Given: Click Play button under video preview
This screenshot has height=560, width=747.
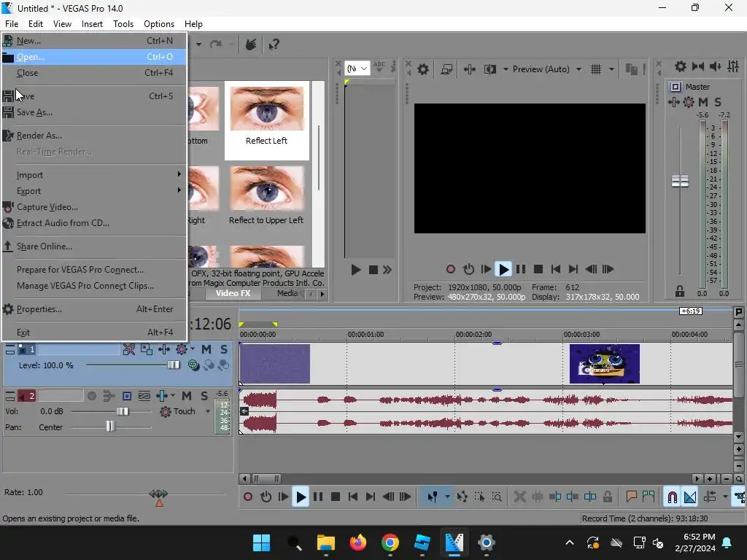Looking at the screenshot, I should click(x=503, y=270).
